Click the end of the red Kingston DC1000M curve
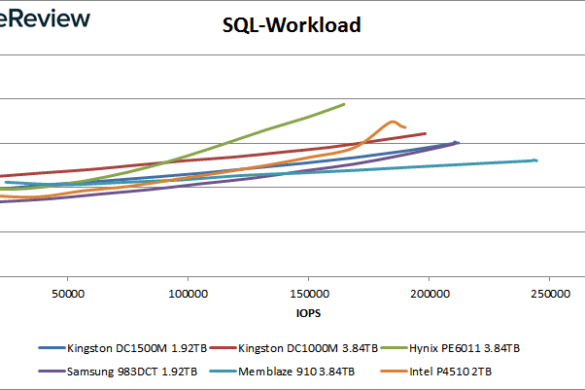585x390 pixels. [425, 133]
